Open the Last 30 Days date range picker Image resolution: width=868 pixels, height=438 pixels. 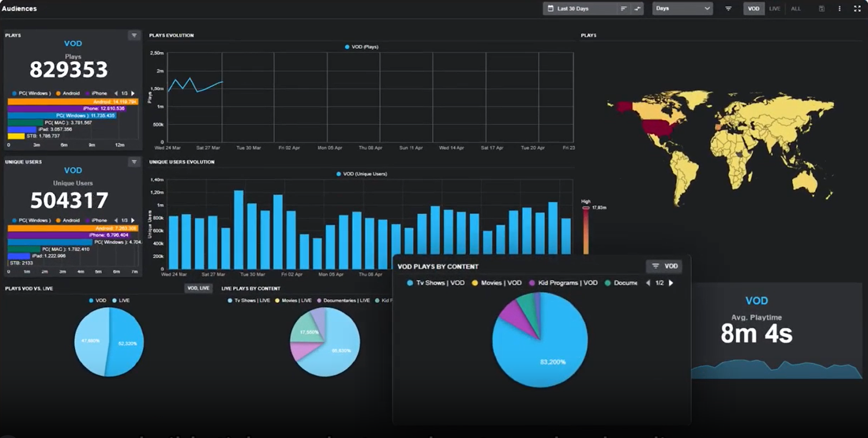(580, 9)
